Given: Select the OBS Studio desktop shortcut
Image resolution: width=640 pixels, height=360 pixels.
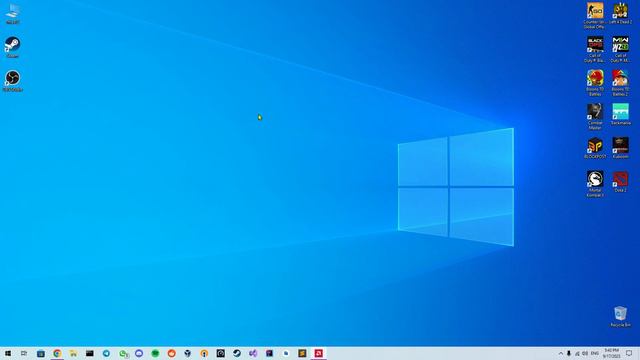Looking at the screenshot, I should click(13, 81).
